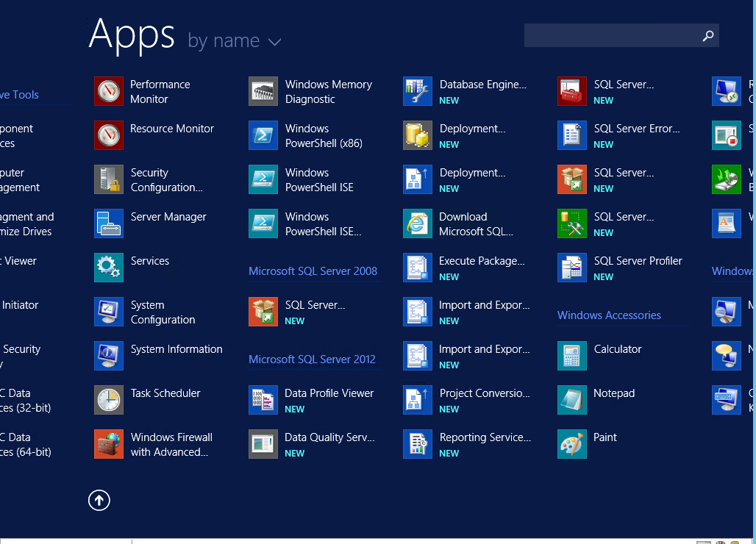
Task: Open the Services gears icon
Action: click(109, 268)
